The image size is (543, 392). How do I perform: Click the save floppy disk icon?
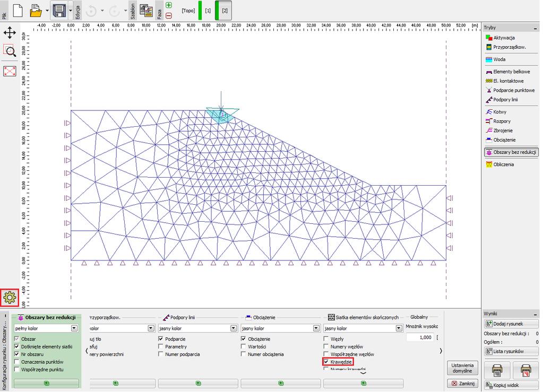pyautogui.click(x=59, y=11)
